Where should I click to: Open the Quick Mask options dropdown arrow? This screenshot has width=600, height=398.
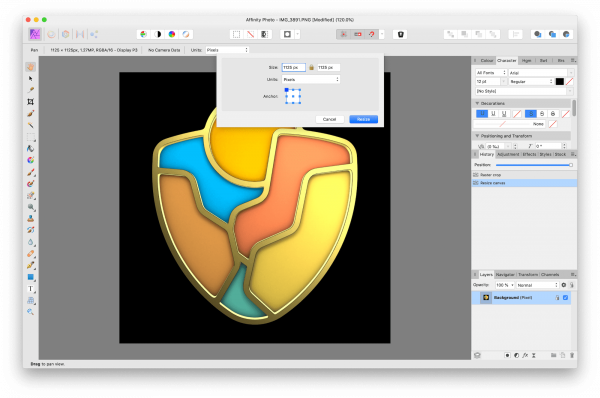[298, 34]
